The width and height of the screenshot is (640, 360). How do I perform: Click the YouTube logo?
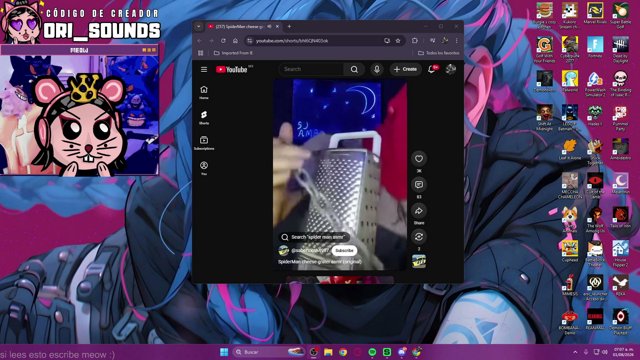click(x=231, y=69)
